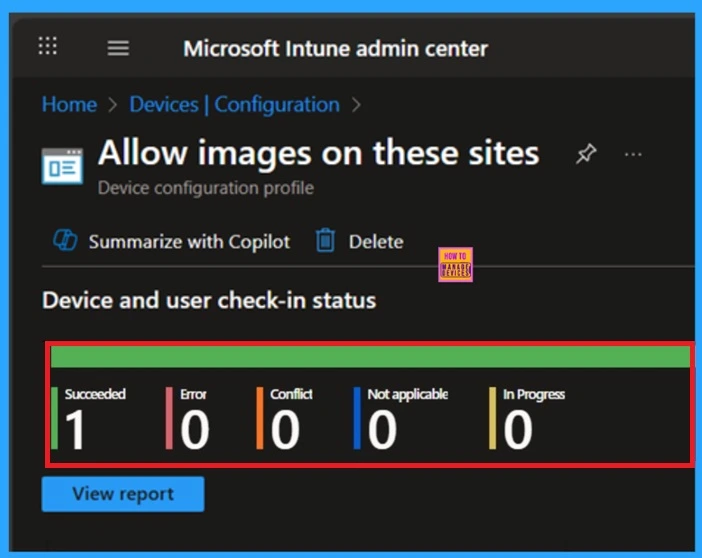Pin this profile with the pin icon
702x558 pixels.
point(586,154)
